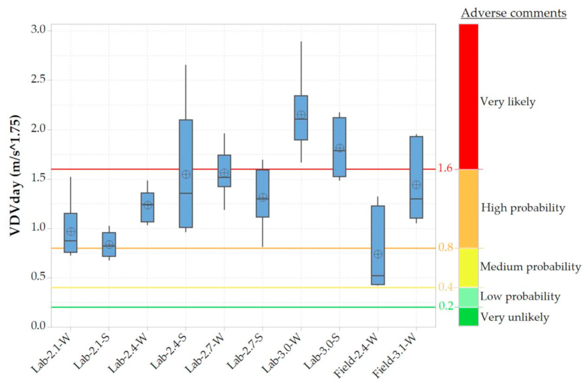The image size is (588, 387).
Task: Click the red Very likely color band
Action: click(x=468, y=96)
